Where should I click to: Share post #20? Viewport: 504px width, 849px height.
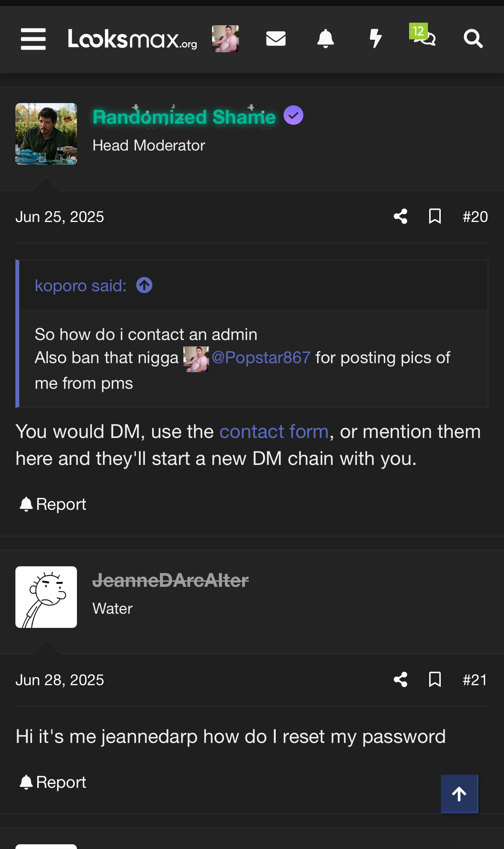click(401, 216)
